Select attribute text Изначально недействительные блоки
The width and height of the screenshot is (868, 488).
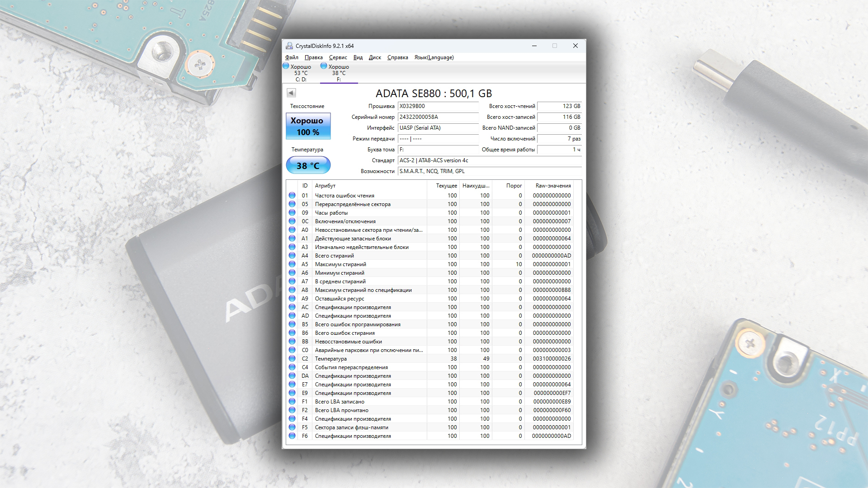point(362,247)
